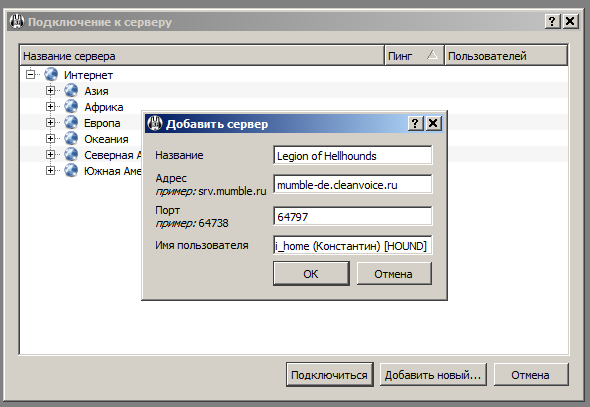
Task: Click the Добавить новый... button
Action: [x=433, y=375]
